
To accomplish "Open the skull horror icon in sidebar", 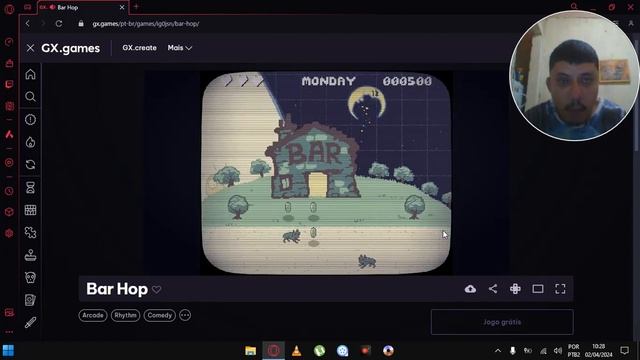I will point(30,278).
